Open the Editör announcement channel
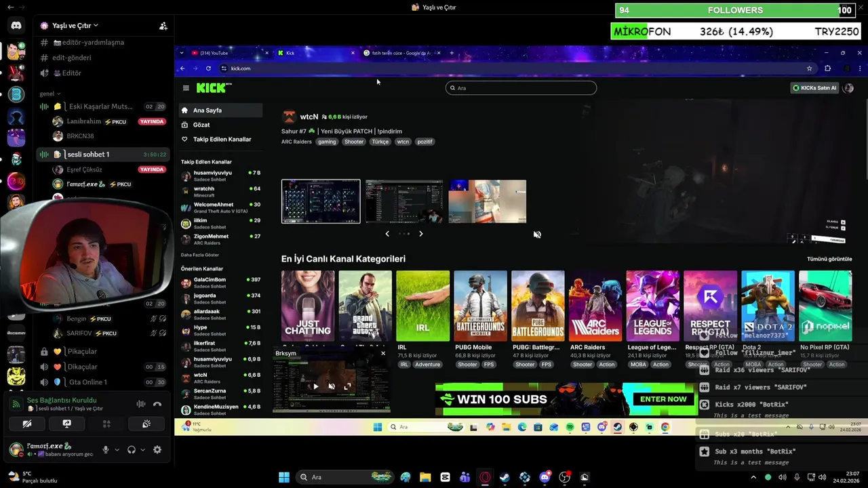This screenshot has width=868, height=488. pos(66,73)
